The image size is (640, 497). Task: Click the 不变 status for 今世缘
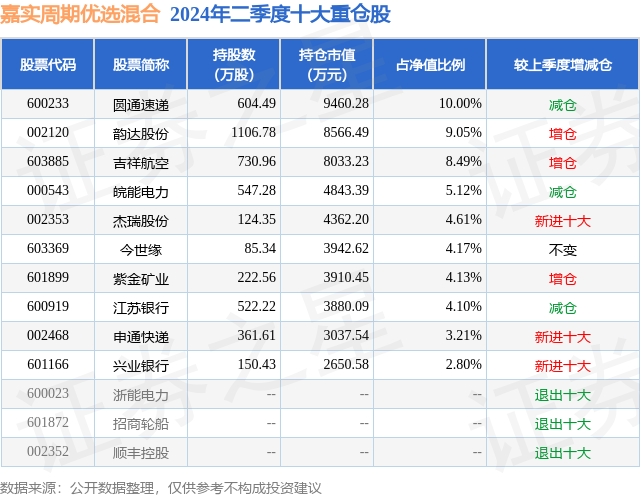[563, 250]
